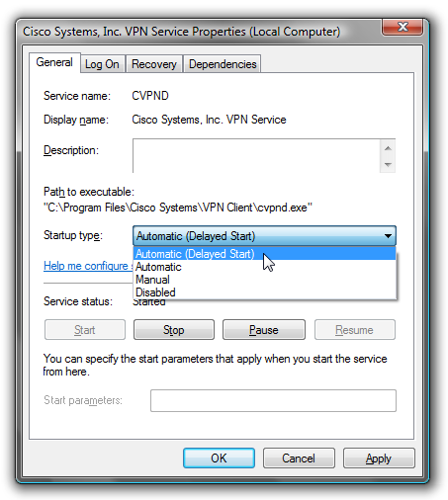This screenshot has height=500, width=448.
Task: Select the General tab
Action: click(54, 62)
